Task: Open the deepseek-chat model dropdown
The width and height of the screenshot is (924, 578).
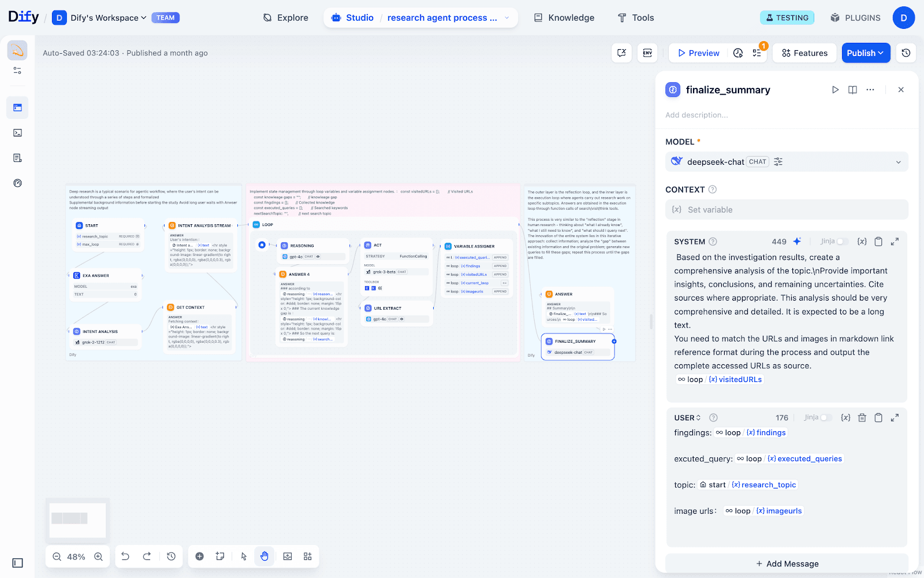Action: point(786,162)
